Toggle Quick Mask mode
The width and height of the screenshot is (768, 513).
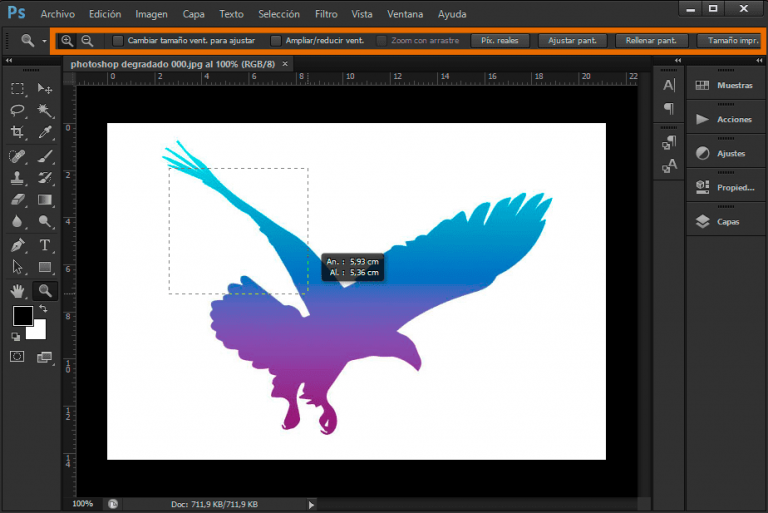(17, 356)
